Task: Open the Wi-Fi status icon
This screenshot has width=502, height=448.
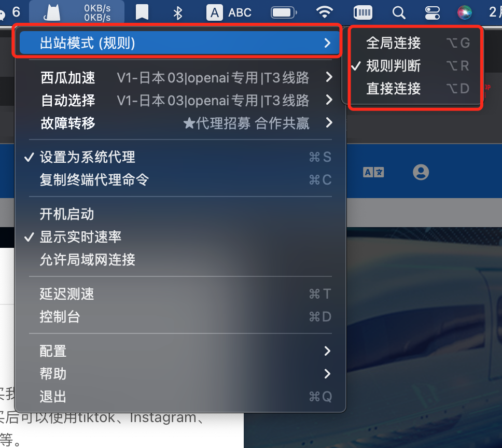Action: (x=324, y=12)
